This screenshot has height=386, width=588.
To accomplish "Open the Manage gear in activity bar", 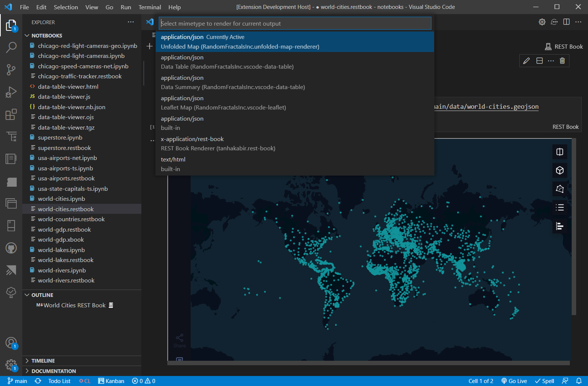I will point(11,365).
